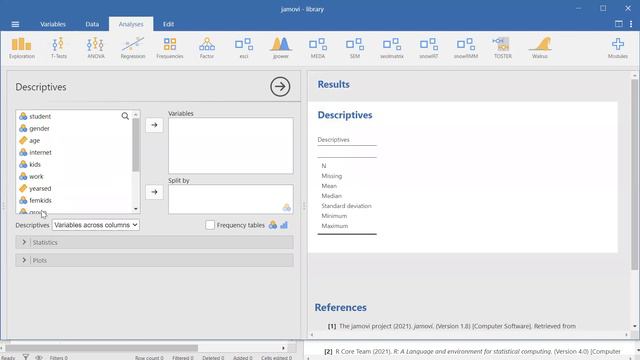This screenshot has height=360, width=640.
Task: Select the Analyses tab
Action: pyautogui.click(x=131, y=24)
